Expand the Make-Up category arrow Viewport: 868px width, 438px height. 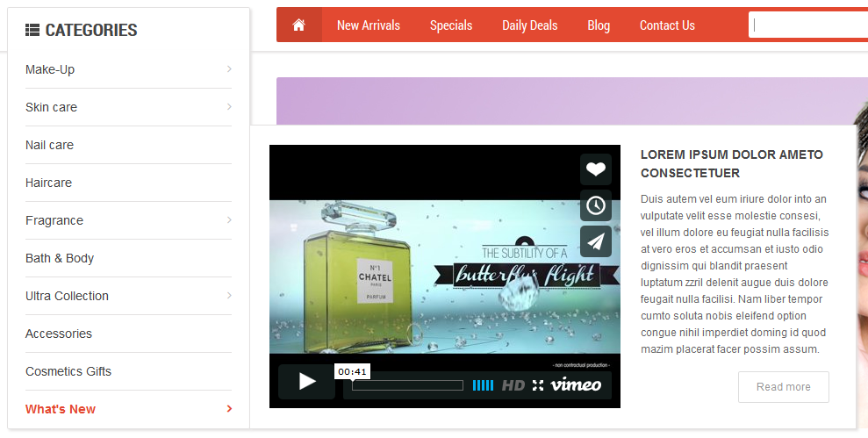click(x=229, y=69)
